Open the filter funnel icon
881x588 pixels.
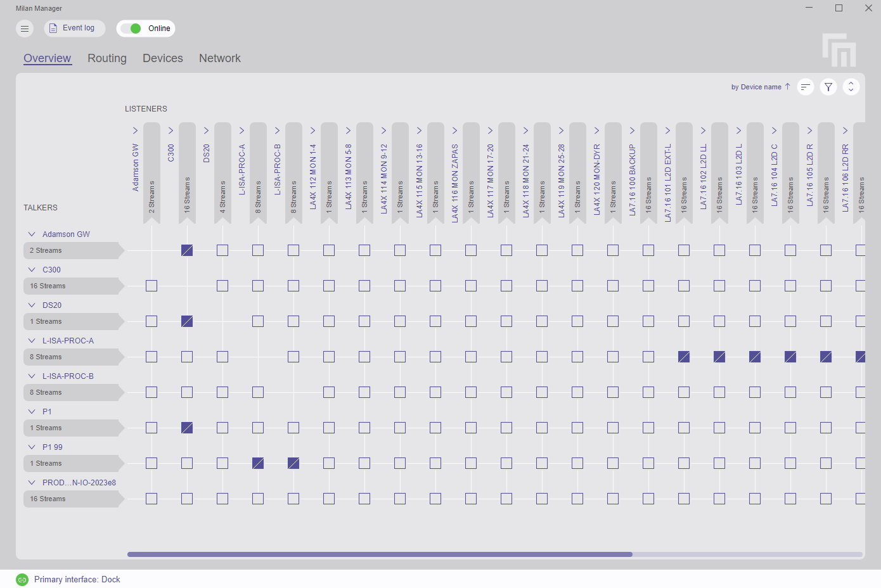828,87
